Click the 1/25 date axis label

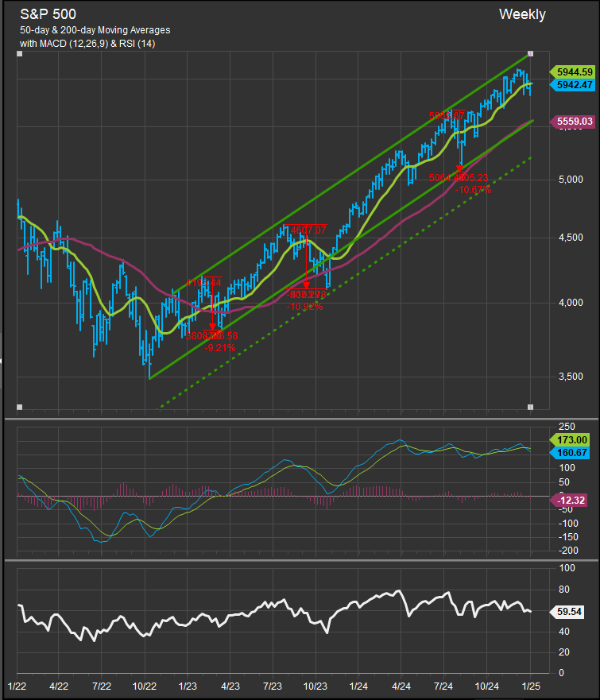click(x=531, y=686)
